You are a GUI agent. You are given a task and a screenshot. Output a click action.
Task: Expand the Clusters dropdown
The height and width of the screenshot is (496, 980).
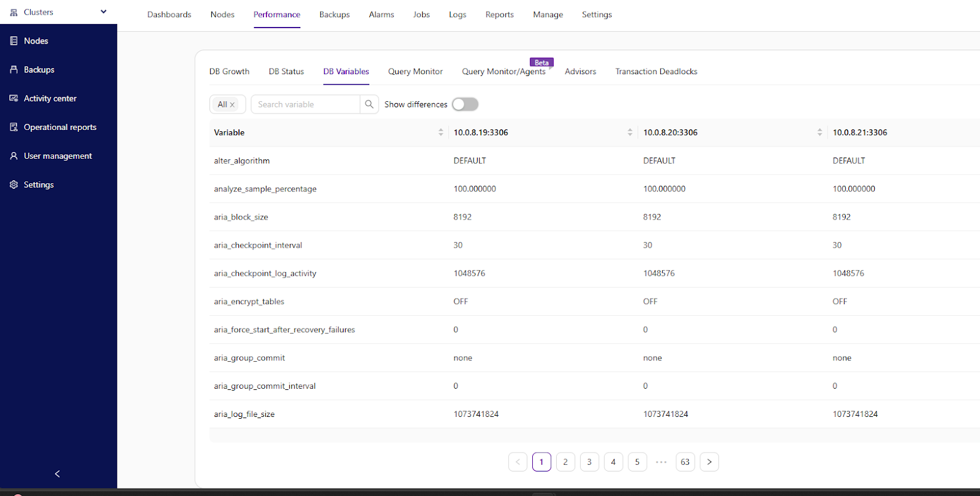click(x=104, y=12)
